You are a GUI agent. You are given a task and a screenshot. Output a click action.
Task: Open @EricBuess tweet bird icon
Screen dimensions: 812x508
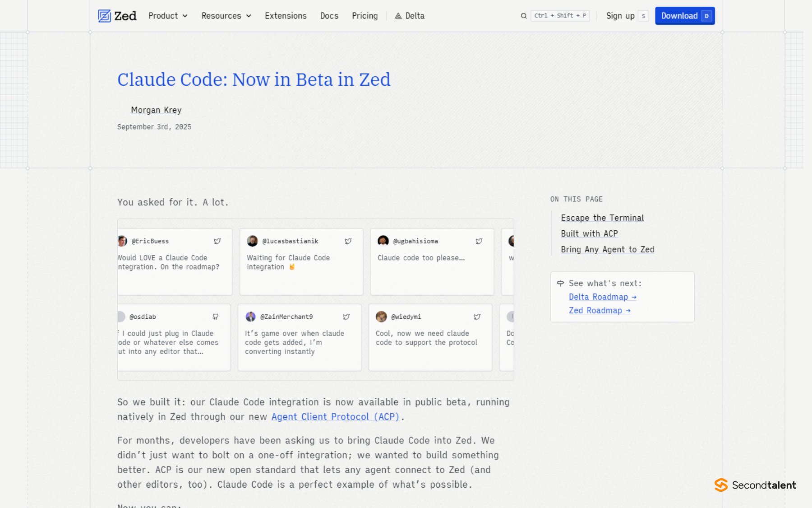(x=217, y=241)
